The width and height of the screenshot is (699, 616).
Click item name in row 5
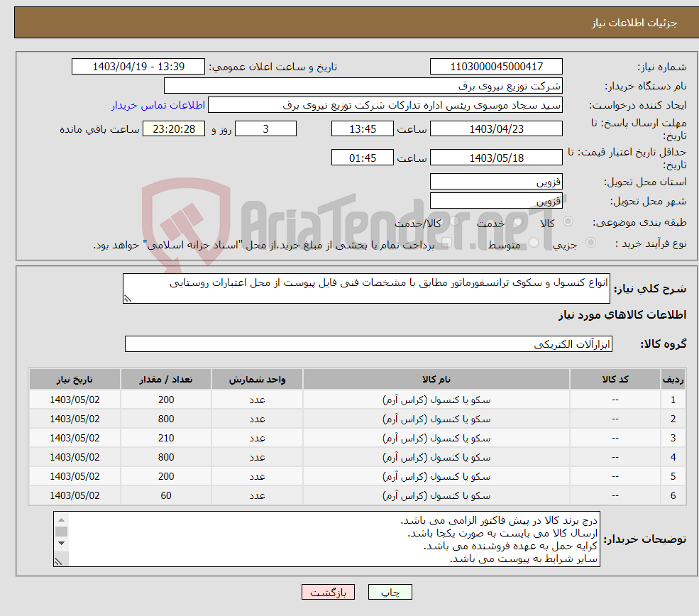point(436,476)
